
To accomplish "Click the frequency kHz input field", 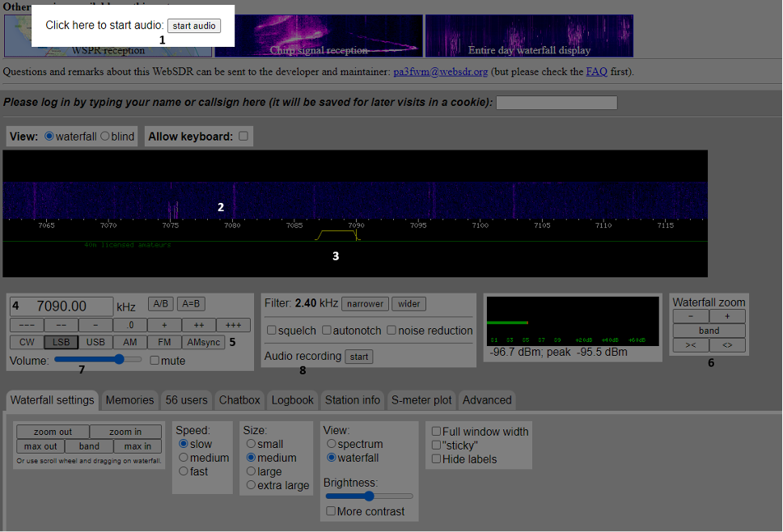I will pos(61,306).
